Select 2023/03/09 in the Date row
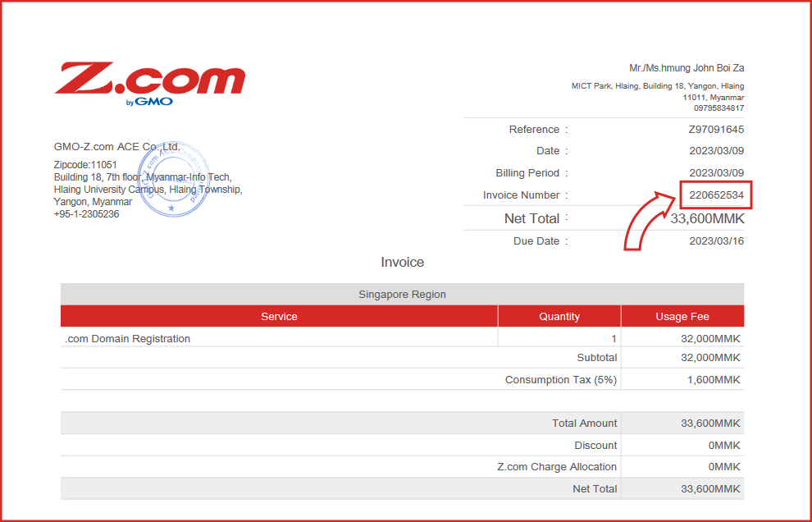Image resolution: width=812 pixels, height=522 pixels. click(717, 151)
